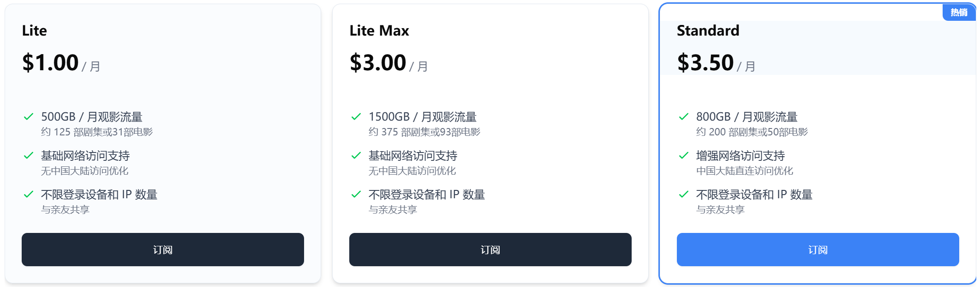The image size is (980, 287).
Task: Click the $1.00 monthly price
Action: 51,62
